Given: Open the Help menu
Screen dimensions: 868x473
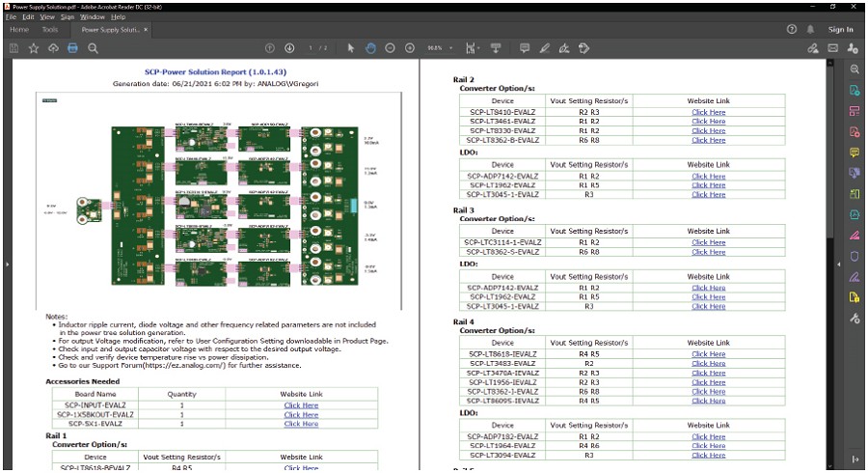Looking at the screenshot, I should click(x=118, y=17).
